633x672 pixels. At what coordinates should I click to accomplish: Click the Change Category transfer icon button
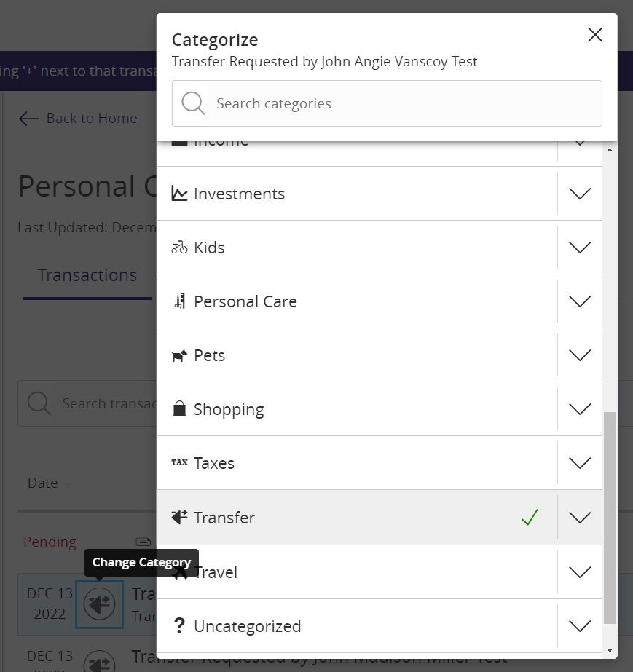click(100, 604)
